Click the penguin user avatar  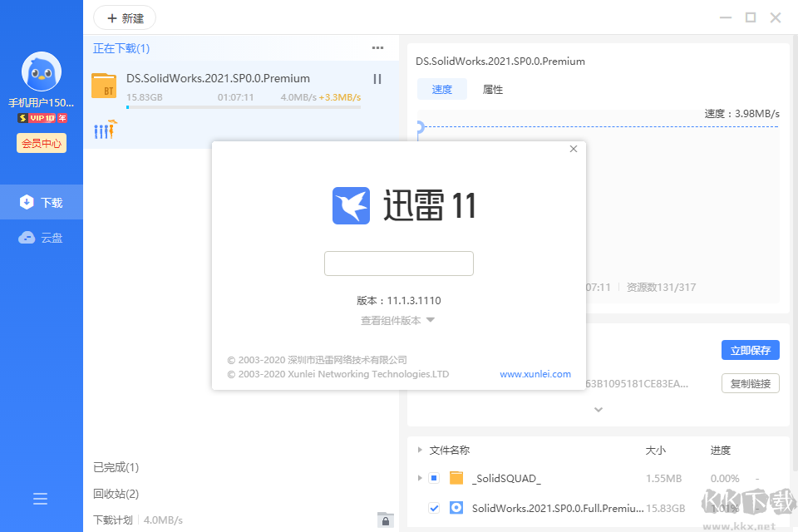pos(41,71)
